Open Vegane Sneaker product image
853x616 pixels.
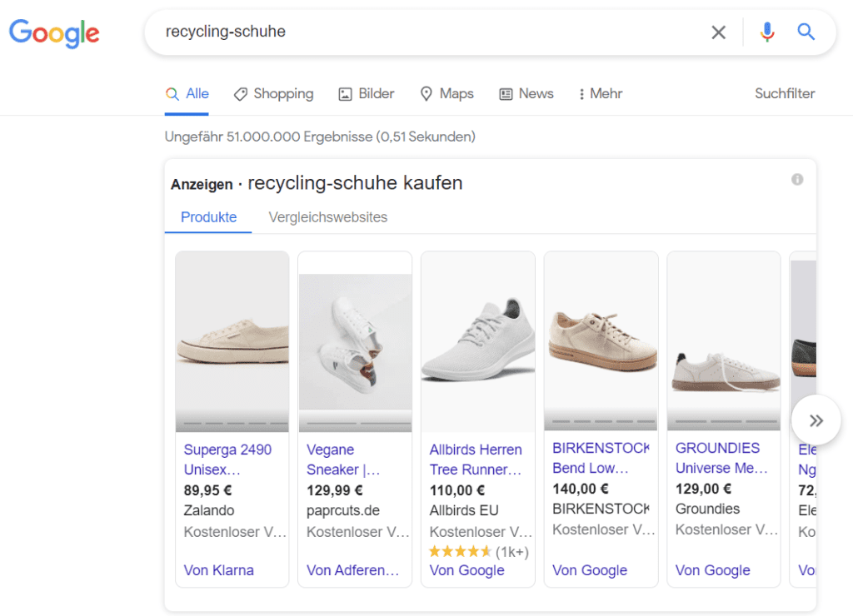point(355,341)
